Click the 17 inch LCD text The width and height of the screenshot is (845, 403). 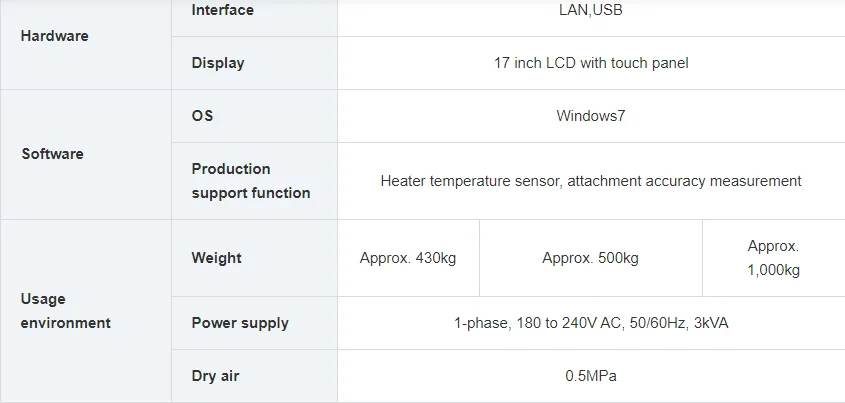pos(591,63)
